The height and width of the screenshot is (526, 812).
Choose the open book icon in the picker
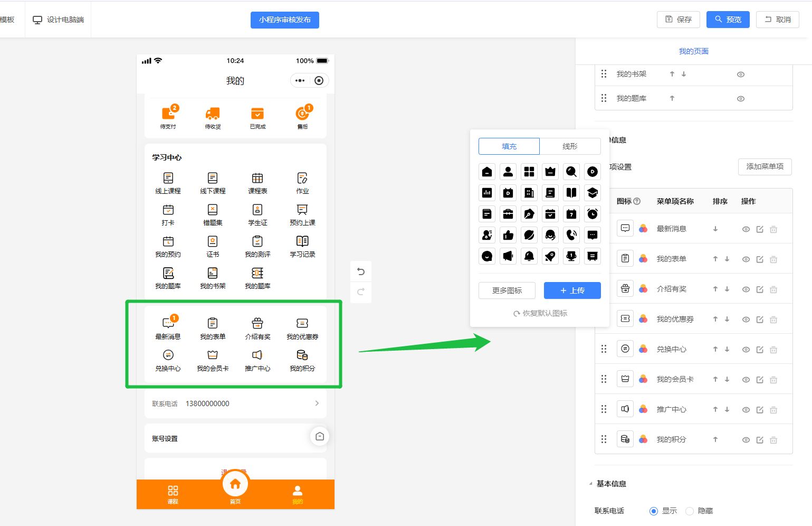pyautogui.click(x=571, y=193)
